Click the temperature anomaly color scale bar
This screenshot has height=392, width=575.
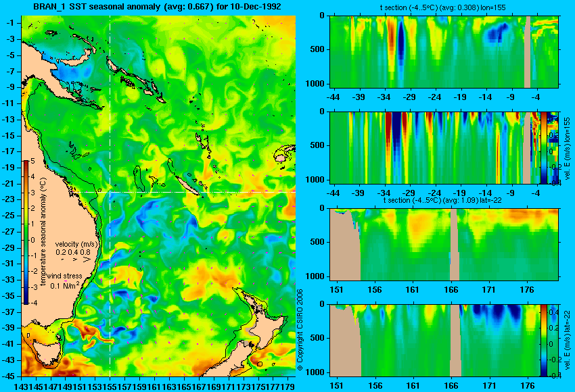[x=26, y=232]
